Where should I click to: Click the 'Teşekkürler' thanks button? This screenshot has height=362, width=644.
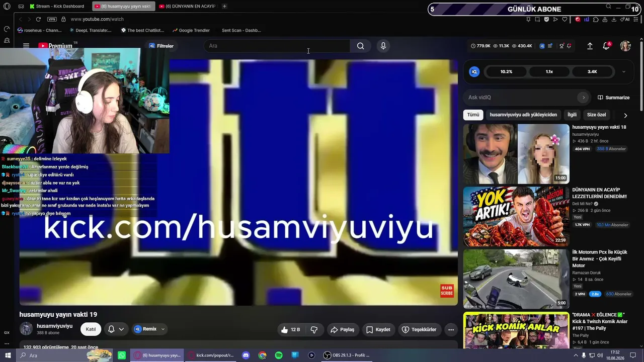pos(419,330)
